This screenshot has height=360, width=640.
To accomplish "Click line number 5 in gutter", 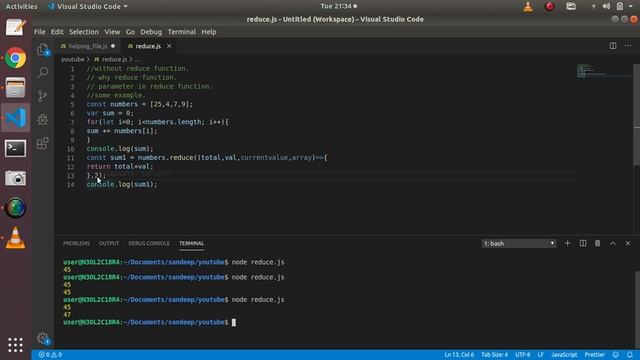I will (x=72, y=104).
